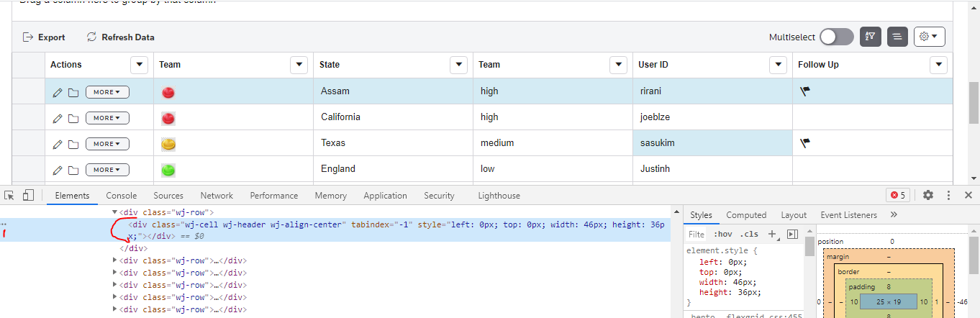980x318 pixels.
Task: Switch to the Console tab
Action: (122, 196)
